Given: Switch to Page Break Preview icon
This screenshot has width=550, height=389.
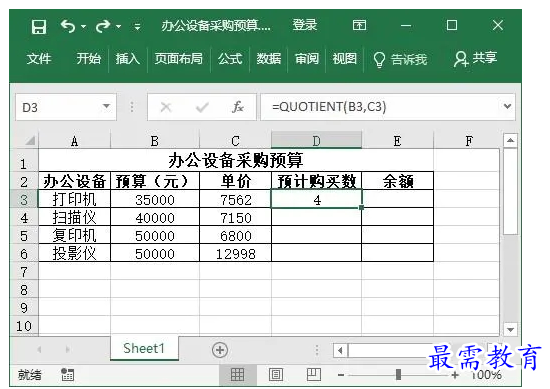Looking at the screenshot, I should (314, 374).
